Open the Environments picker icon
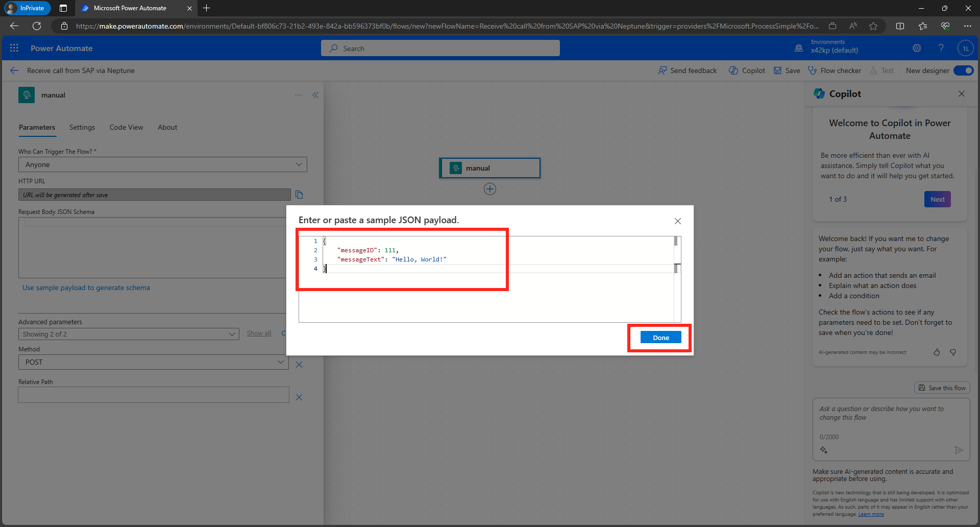The image size is (980, 527). click(799, 48)
